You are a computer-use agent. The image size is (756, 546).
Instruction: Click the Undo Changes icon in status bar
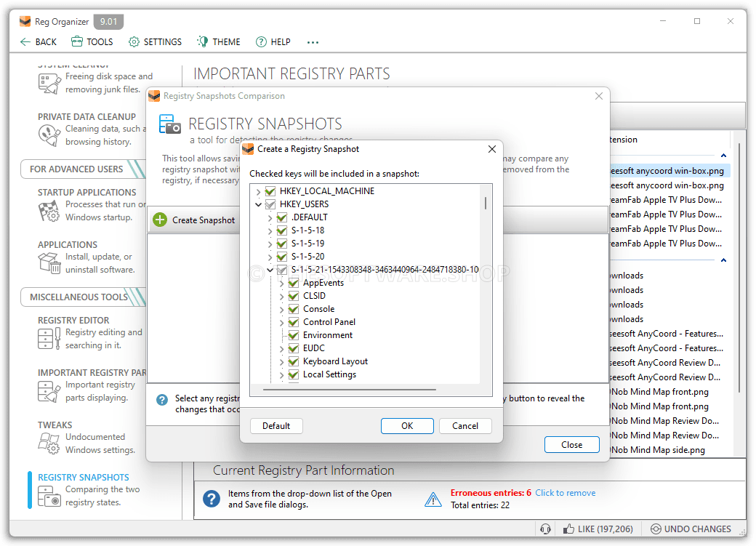point(656,529)
